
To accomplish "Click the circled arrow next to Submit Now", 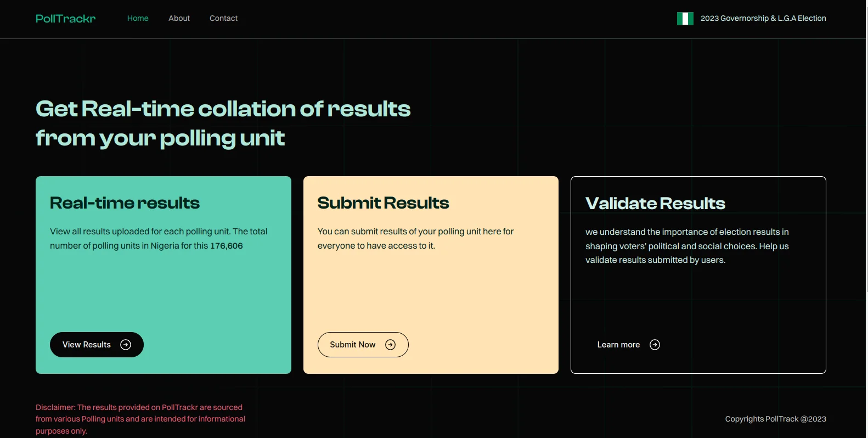I will (x=390, y=345).
